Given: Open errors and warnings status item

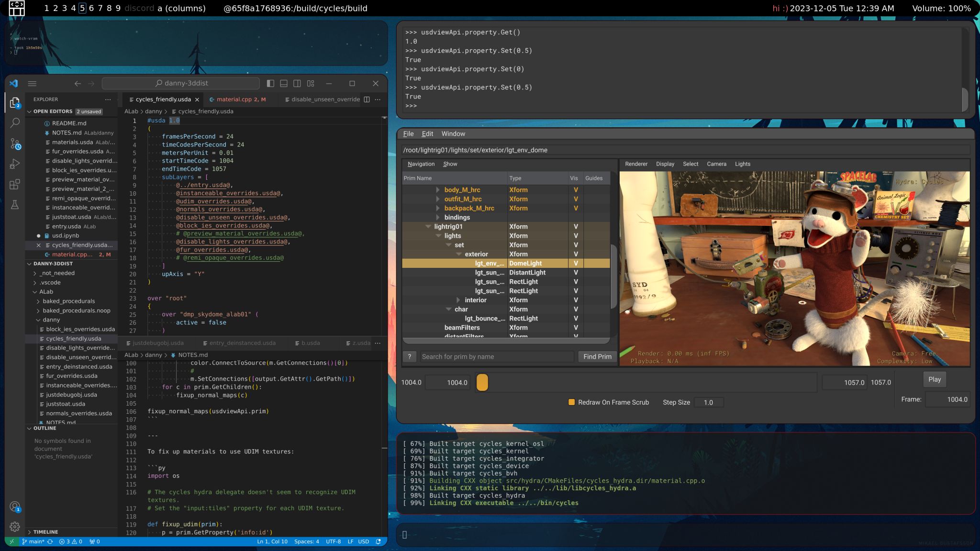Looking at the screenshot, I should (70, 541).
